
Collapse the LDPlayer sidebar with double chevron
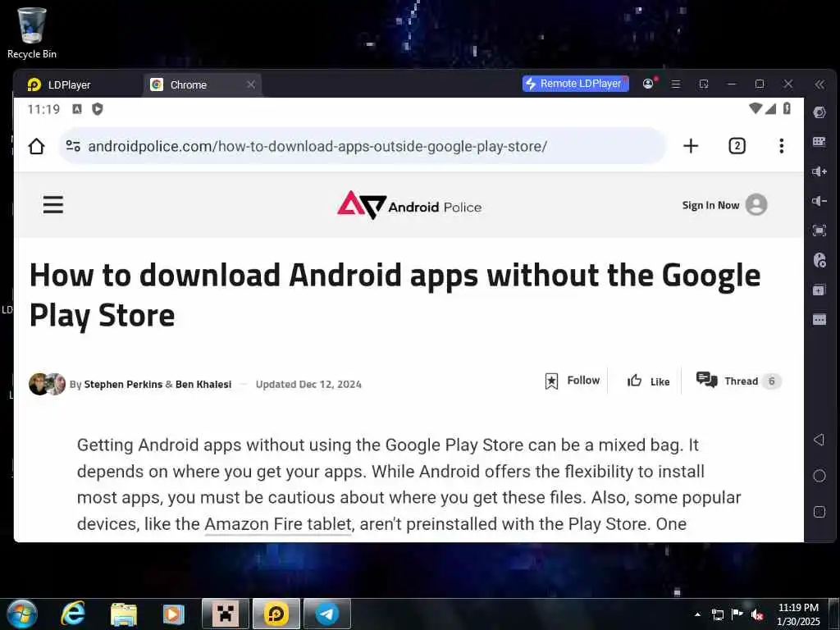(x=819, y=84)
